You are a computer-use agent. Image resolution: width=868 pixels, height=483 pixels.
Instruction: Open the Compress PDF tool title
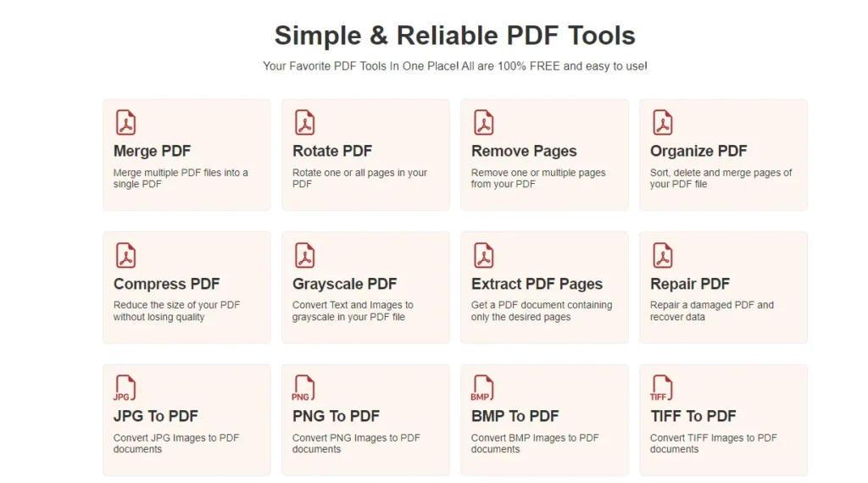coord(167,284)
